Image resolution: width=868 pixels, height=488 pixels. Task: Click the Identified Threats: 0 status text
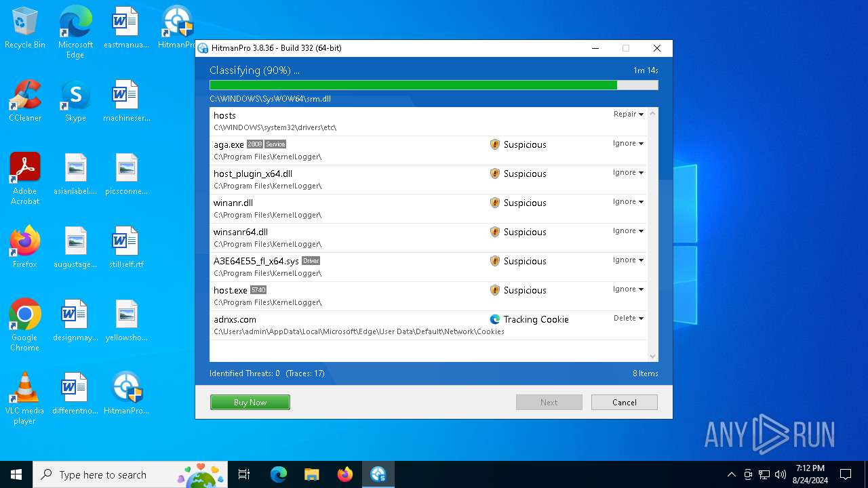(245, 373)
